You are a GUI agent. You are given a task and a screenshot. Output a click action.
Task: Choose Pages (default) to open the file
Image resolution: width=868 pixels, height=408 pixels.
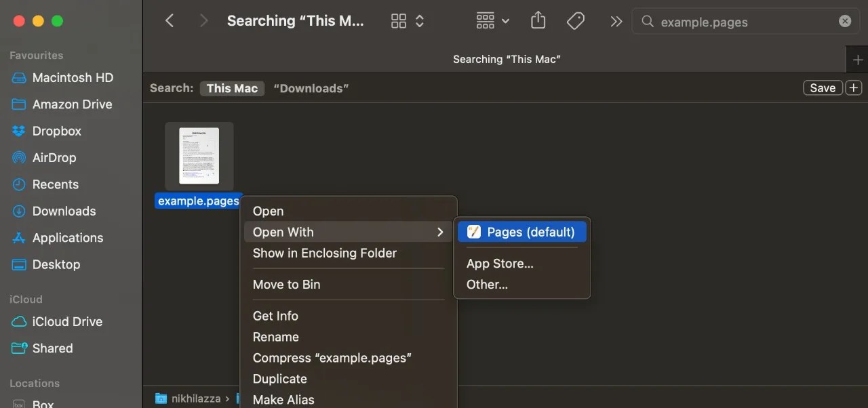[521, 232]
